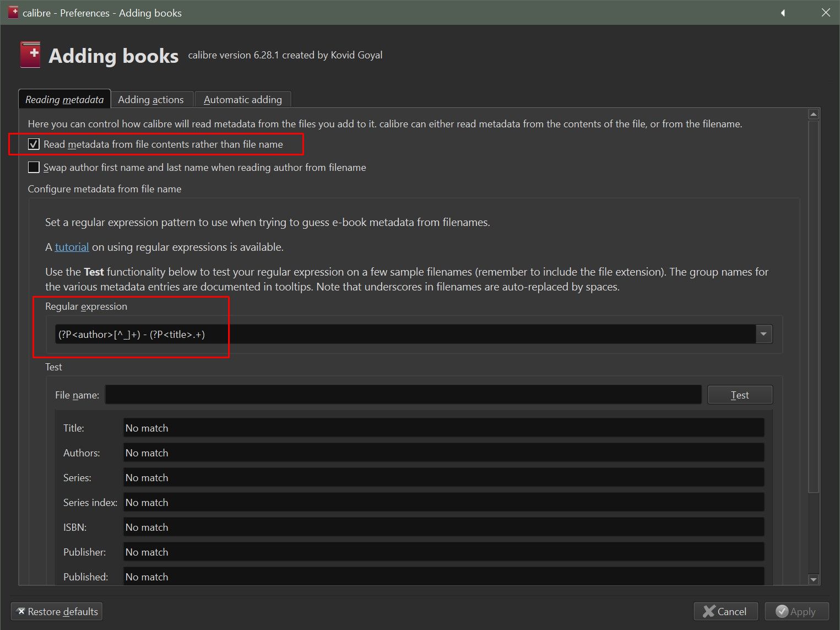Click the 'calibre version 6.28.1' text
This screenshot has height=630, width=840.
pyautogui.click(x=234, y=55)
